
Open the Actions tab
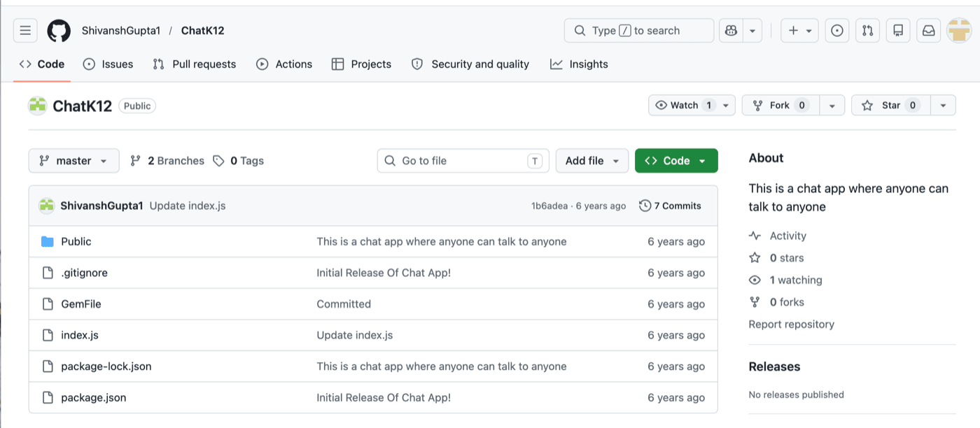(284, 64)
